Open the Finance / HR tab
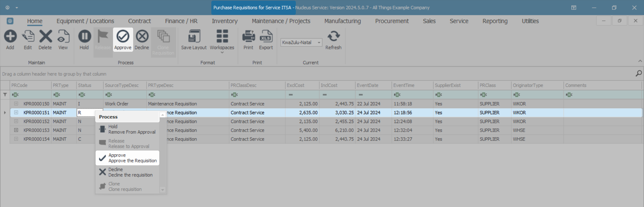Image resolution: width=644 pixels, height=207 pixels. click(181, 21)
